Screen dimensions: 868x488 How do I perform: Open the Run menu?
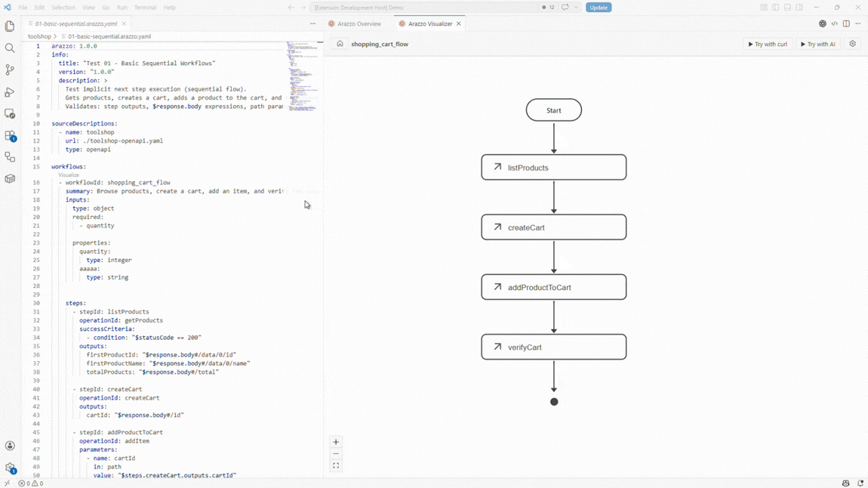122,8
